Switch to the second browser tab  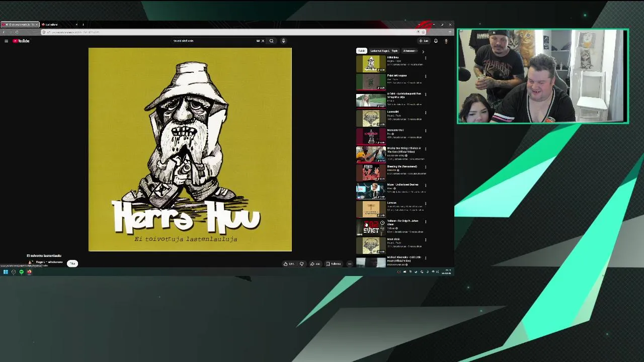click(x=59, y=24)
